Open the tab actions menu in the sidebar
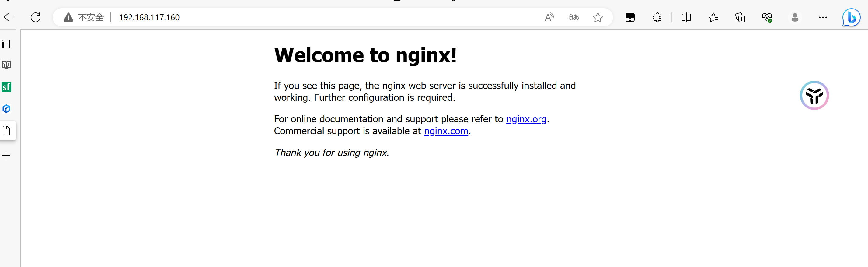The width and height of the screenshot is (868, 267). (x=6, y=44)
